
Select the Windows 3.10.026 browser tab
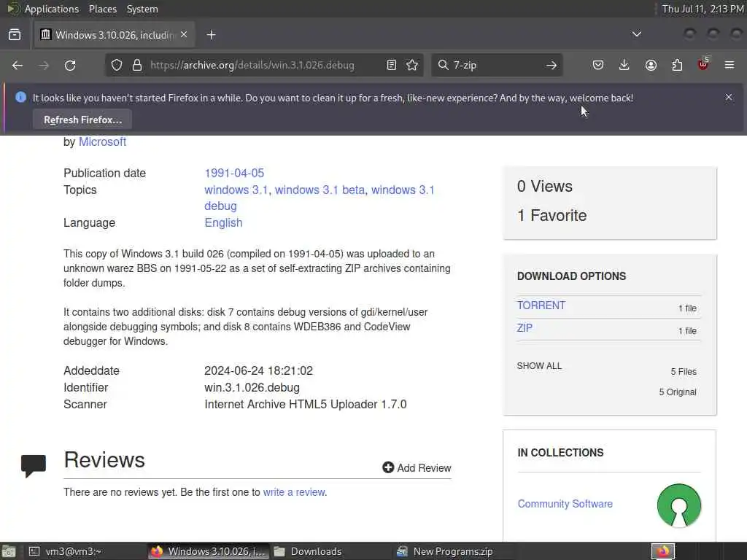[115, 35]
